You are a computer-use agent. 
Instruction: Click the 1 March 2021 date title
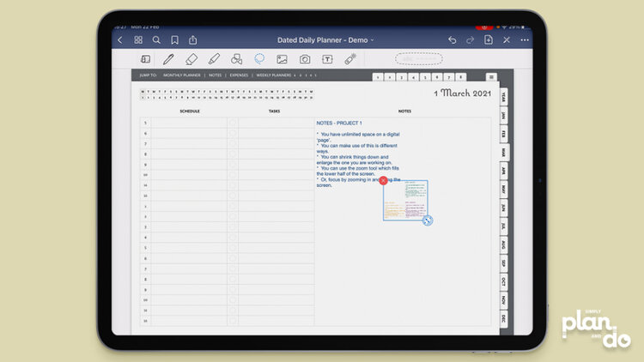pos(463,94)
